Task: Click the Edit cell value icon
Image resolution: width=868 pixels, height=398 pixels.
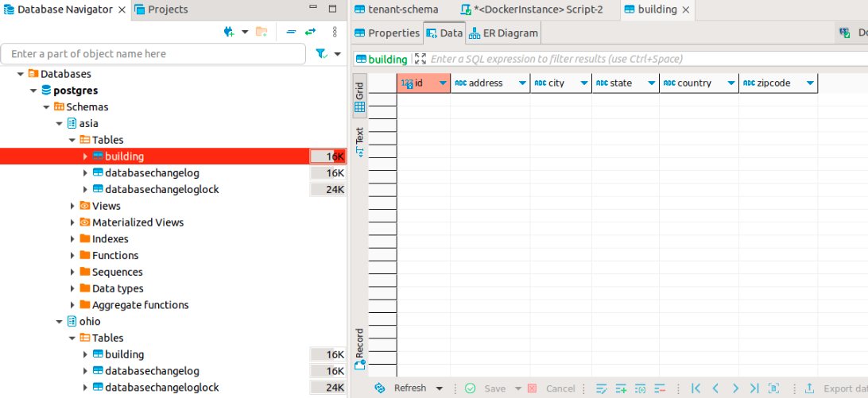Action: pos(601,388)
